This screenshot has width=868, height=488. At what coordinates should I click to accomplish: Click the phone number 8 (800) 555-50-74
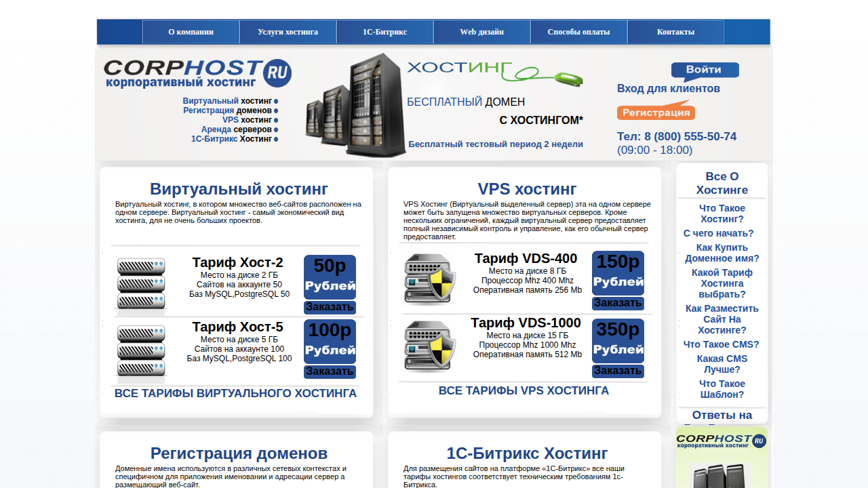point(690,136)
